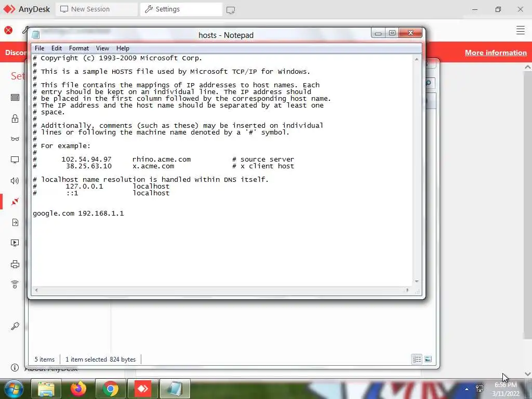Switch to the New Session tab
Screen dimensions: 532x399
tap(96, 9)
